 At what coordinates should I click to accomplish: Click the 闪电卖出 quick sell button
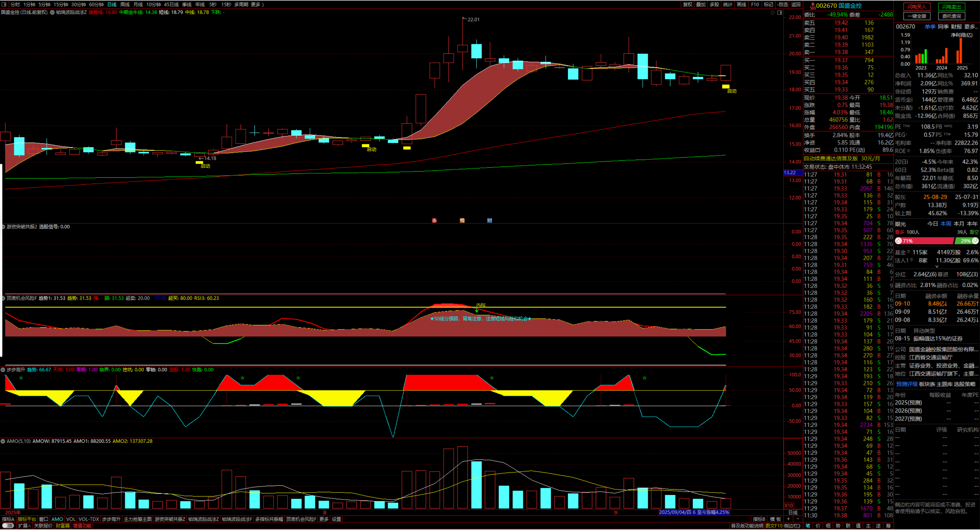coord(951,7)
